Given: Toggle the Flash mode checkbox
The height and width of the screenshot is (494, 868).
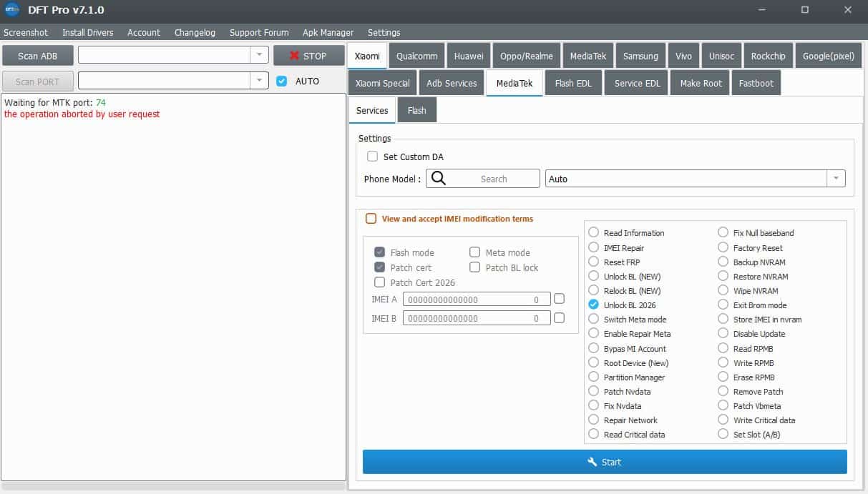Looking at the screenshot, I should pos(379,252).
